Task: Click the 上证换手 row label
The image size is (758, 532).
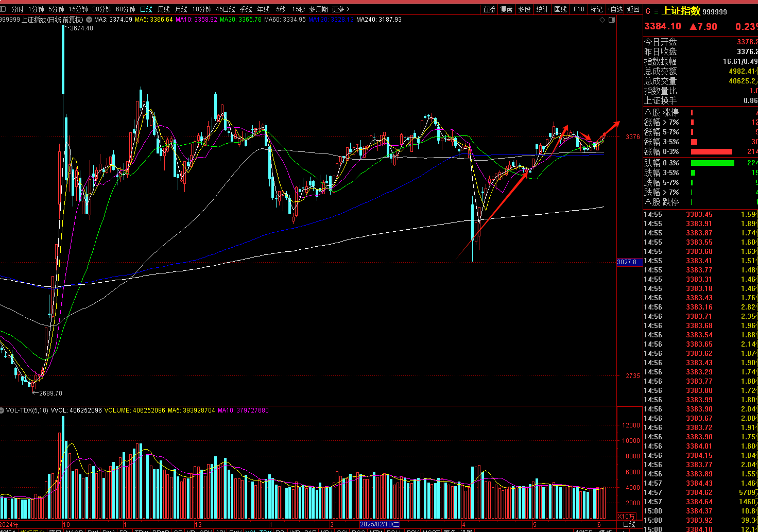Action: [x=661, y=100]
